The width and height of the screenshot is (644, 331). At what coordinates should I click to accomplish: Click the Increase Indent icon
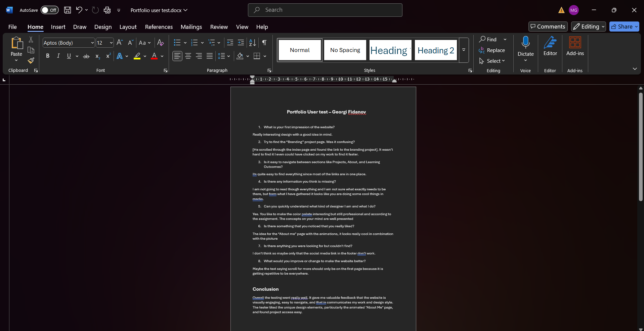point(241,43)
